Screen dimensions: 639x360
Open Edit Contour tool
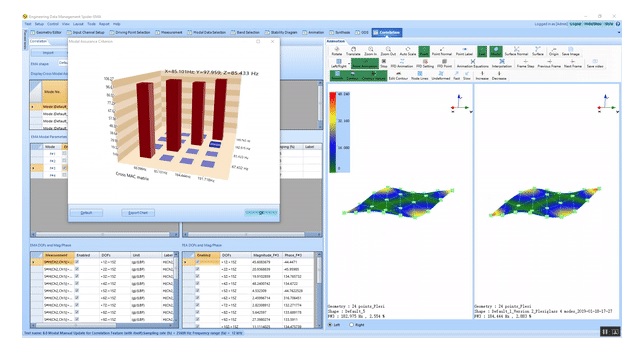point(398,75)
